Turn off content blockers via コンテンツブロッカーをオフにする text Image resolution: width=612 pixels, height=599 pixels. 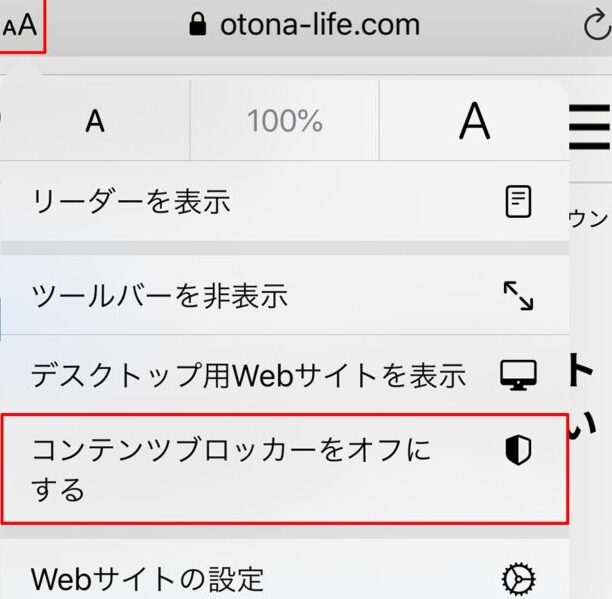(x=231, y=469)
